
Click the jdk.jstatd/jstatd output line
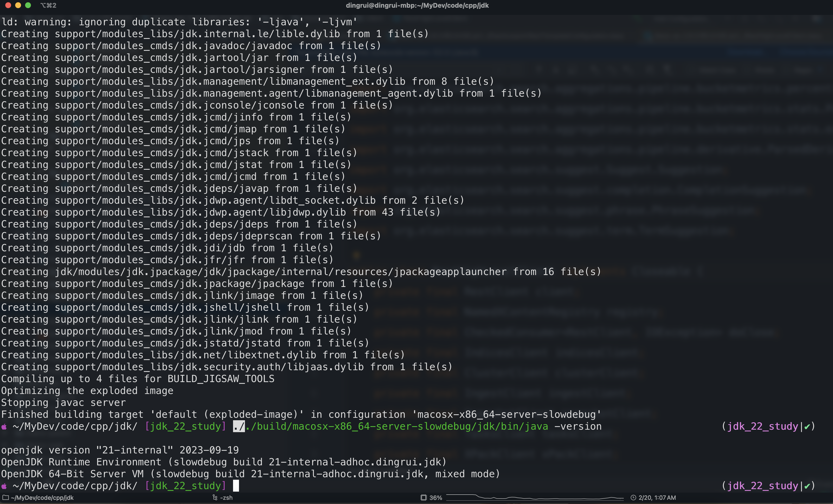(x=185, y=343)
